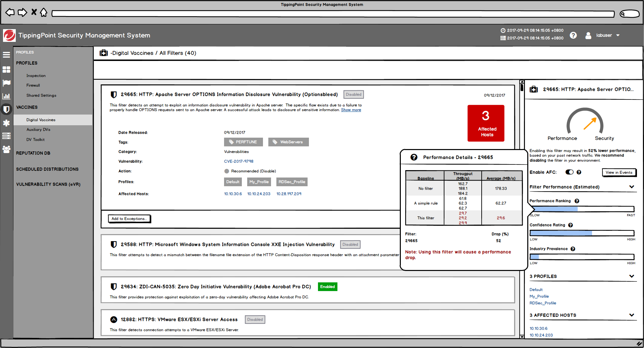Click the PERFTUNE tag

(x=243, y=142)
